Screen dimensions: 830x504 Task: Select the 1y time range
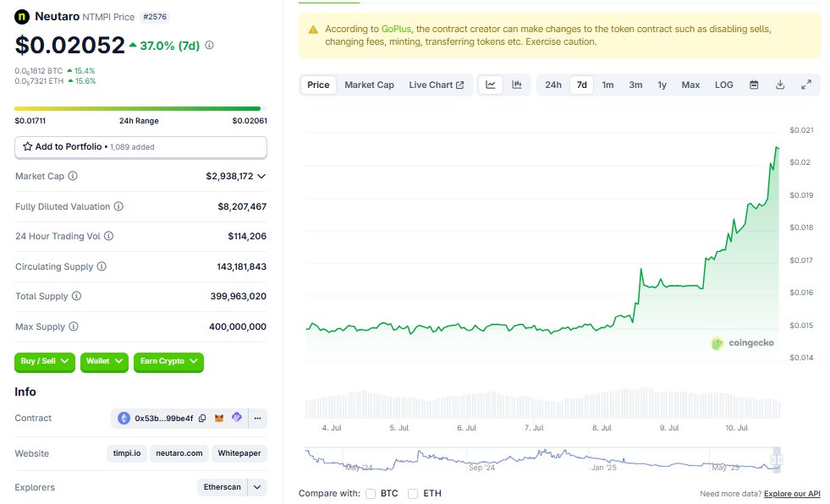[662, 85]
